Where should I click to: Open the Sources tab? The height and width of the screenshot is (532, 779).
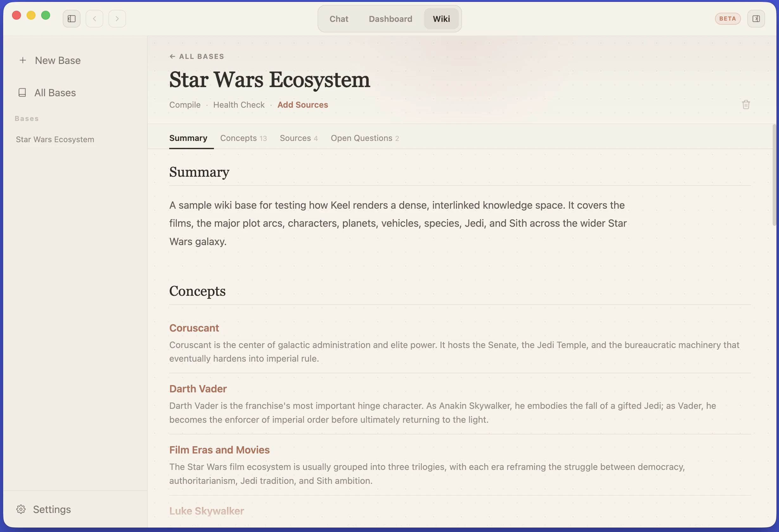pyautogui.click(x=299, y=138)
